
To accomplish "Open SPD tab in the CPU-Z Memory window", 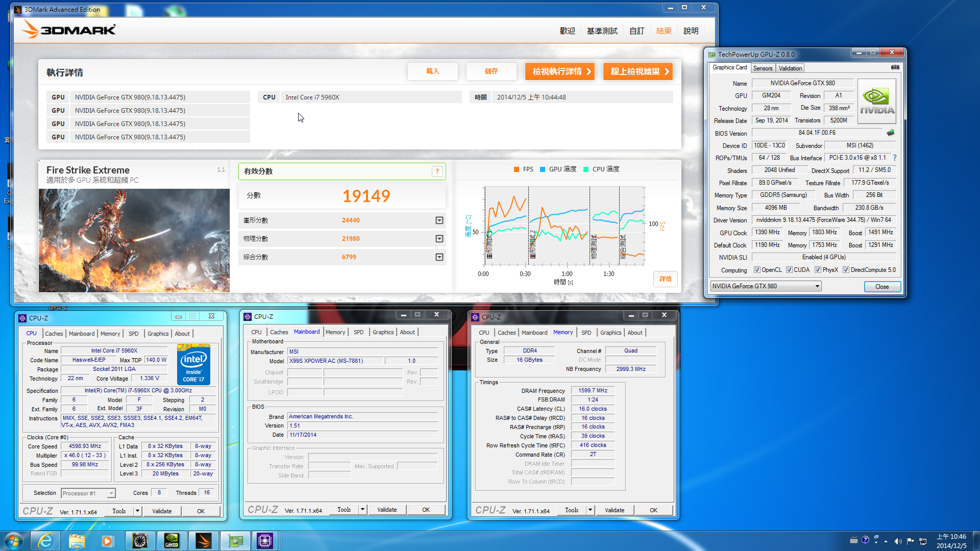I will tap(586, 333).
